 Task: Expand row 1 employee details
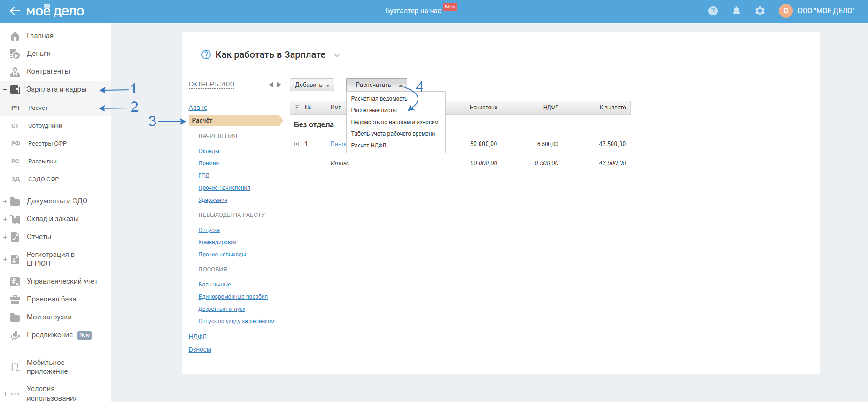tap(297, 144)
